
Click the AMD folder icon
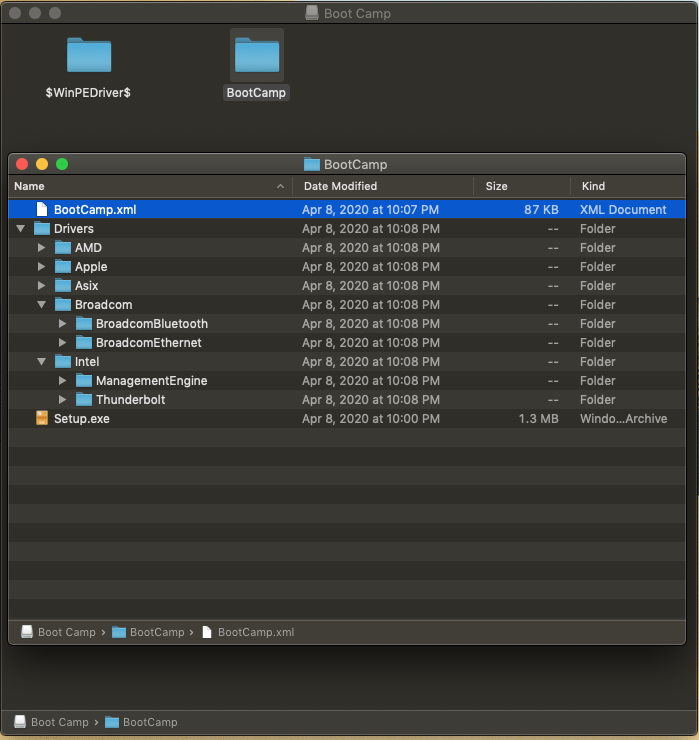point(63,247)
